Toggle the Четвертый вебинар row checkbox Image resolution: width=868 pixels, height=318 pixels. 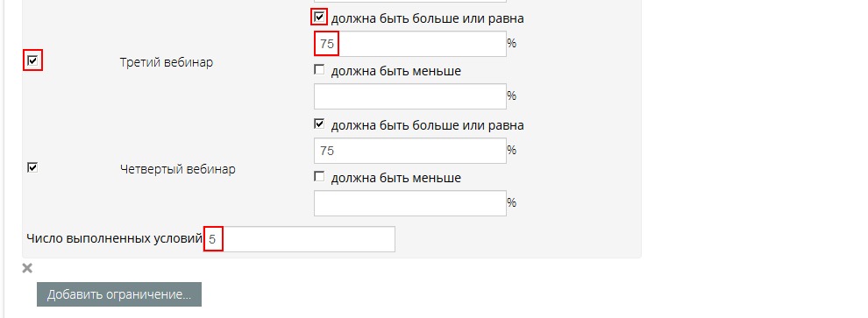click(x=32, y=167)
